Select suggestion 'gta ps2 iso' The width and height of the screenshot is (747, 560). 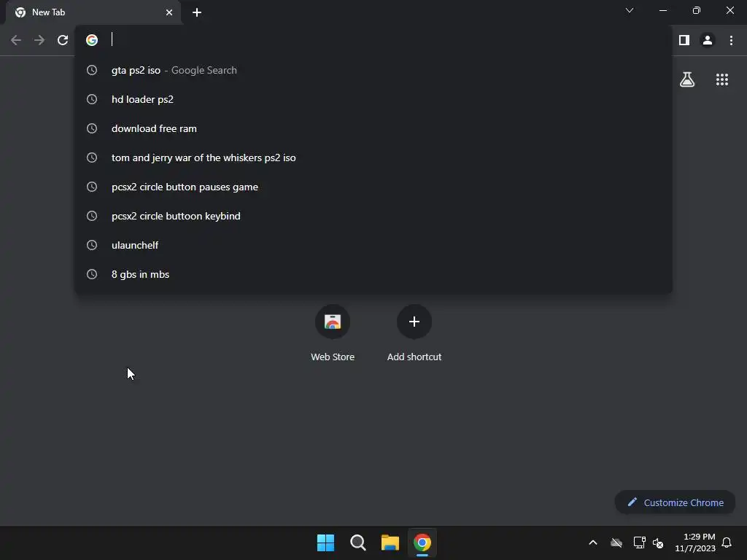click(x=373, y=71)
